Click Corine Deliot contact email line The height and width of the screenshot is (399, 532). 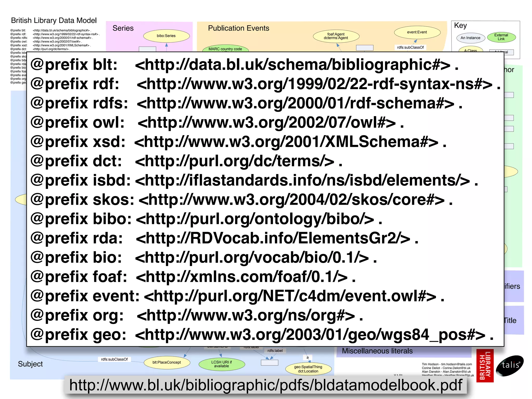(446, 368)
